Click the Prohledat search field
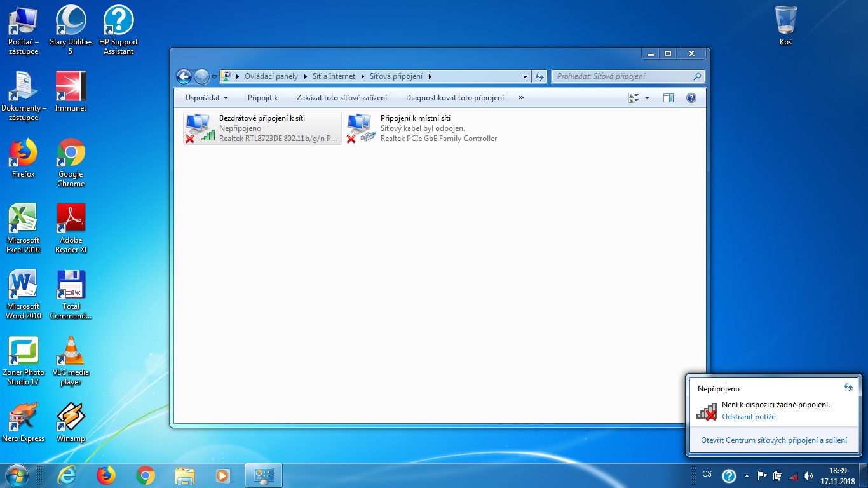The width and height of the screenshot is (868, 488). click(x=623, y=76)
